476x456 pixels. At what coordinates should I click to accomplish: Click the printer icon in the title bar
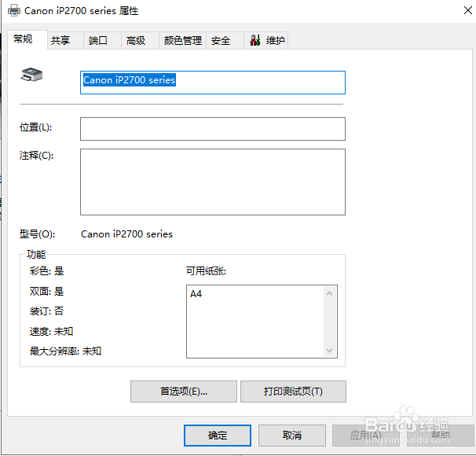pyautogui.click(x=14, y=11)
